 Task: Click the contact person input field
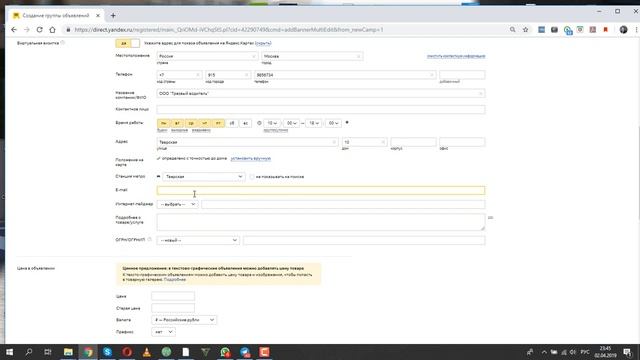pos(321,109)
